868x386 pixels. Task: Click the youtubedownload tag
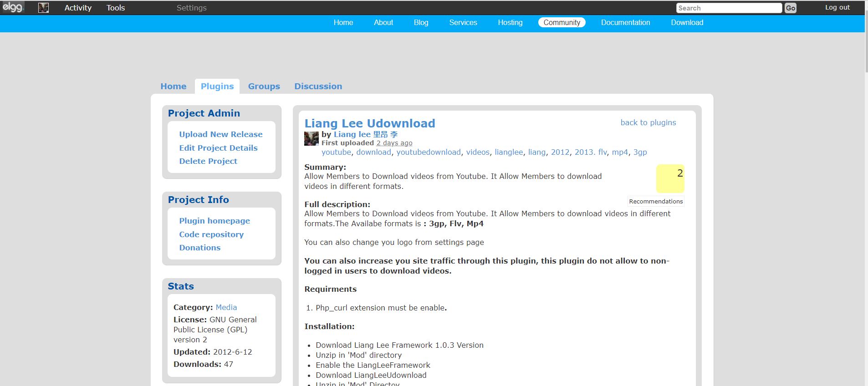429,152
